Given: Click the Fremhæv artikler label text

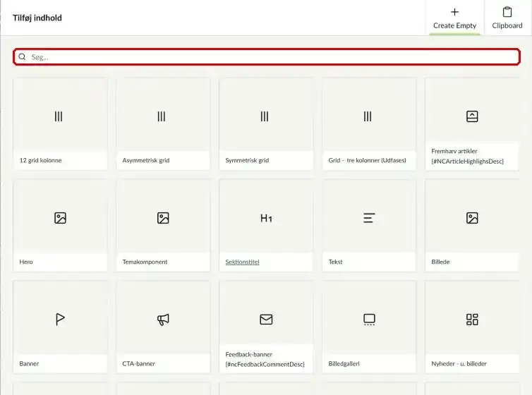Looking at the screenshot, I should pos(468,156).
